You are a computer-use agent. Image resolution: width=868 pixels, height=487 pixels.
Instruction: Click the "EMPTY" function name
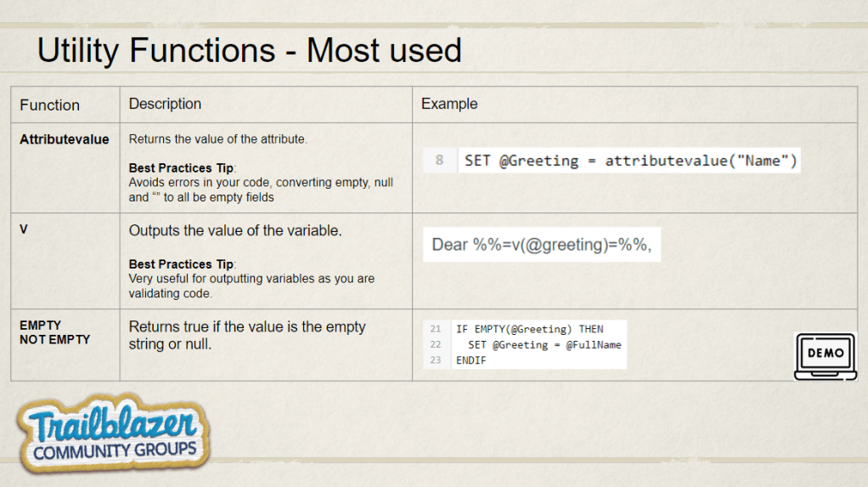click(x=41, y=326)
